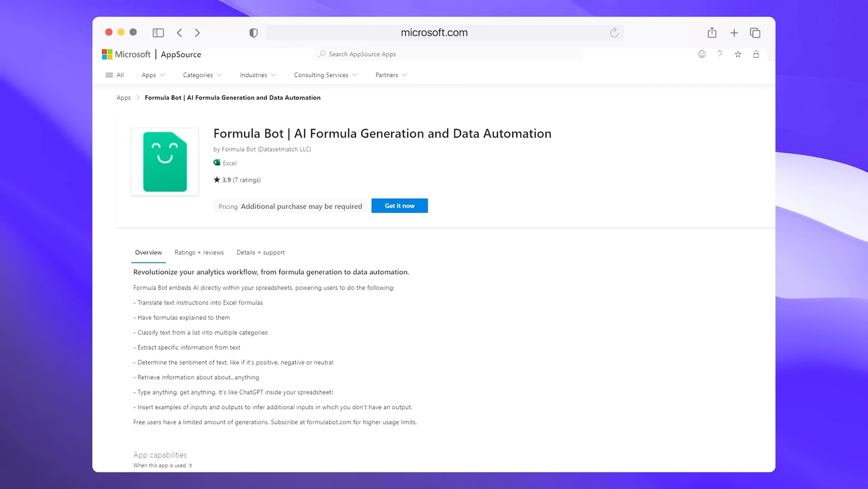Click the Formula Bot app logo

[x=165, y=161]
